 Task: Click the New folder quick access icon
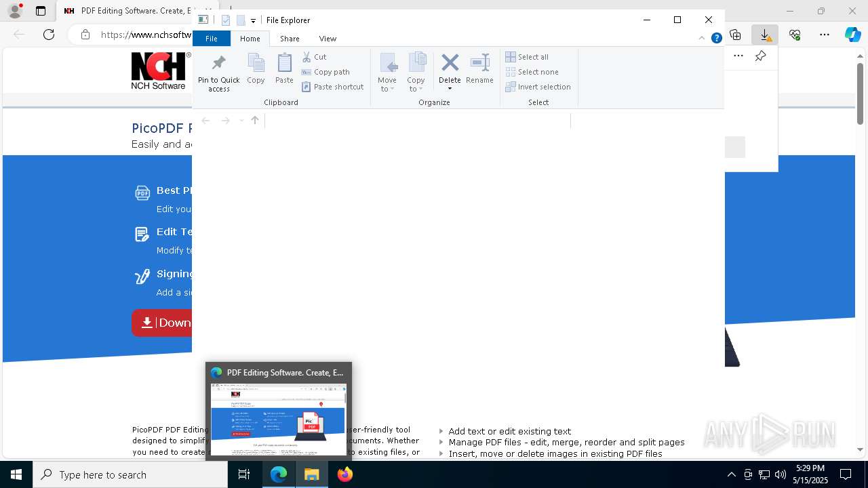[x=240, y=20]
